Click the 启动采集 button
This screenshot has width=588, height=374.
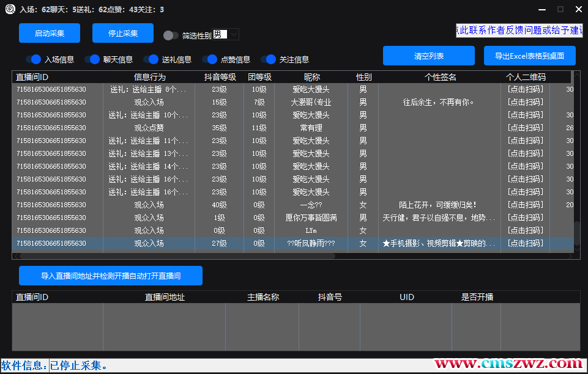[x=50, y=33]
